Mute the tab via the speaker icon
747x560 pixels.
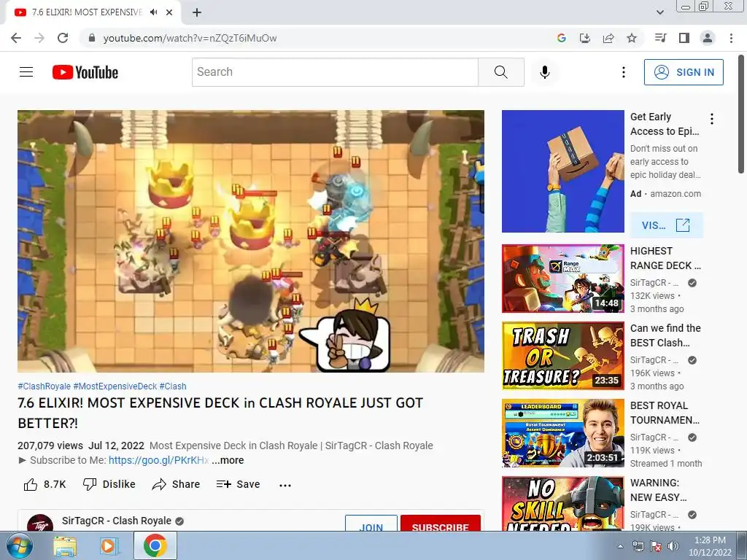click(x=153, y=12)
